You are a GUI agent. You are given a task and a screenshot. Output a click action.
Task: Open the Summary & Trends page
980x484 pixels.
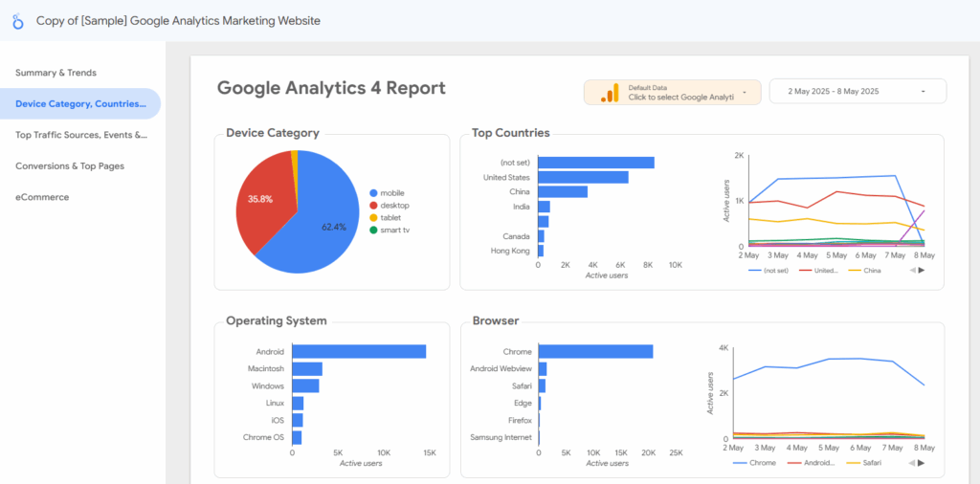(56, 73)
